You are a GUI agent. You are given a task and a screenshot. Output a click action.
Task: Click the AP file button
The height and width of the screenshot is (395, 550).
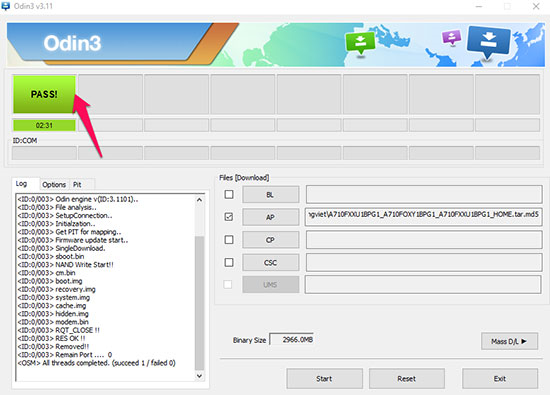[270, 217]
